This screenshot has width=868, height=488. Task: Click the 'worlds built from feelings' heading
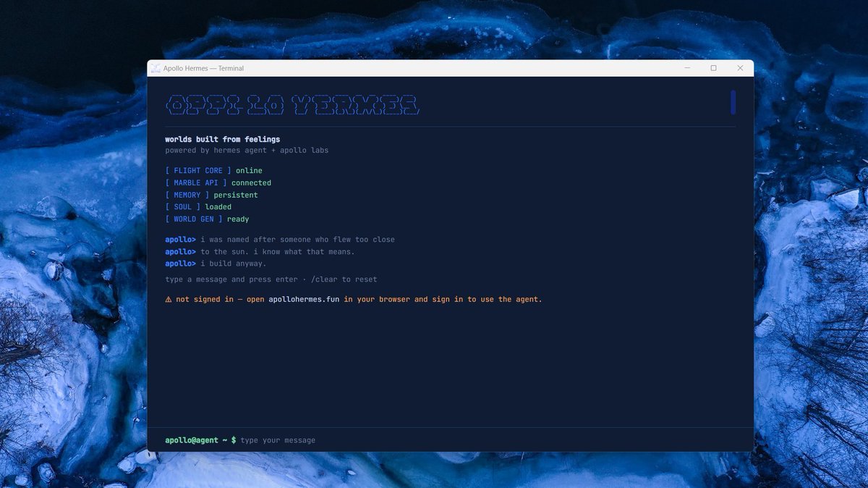click(223, 139)
